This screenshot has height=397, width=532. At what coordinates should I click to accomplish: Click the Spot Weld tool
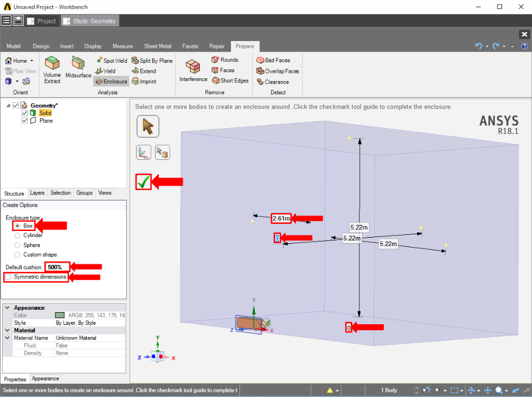tap(112, 61)
